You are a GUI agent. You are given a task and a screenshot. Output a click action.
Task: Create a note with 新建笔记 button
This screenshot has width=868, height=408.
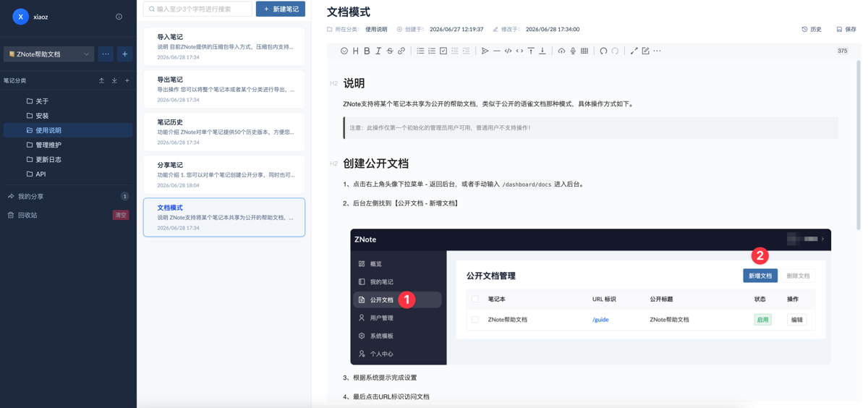(x=281, y=9)
